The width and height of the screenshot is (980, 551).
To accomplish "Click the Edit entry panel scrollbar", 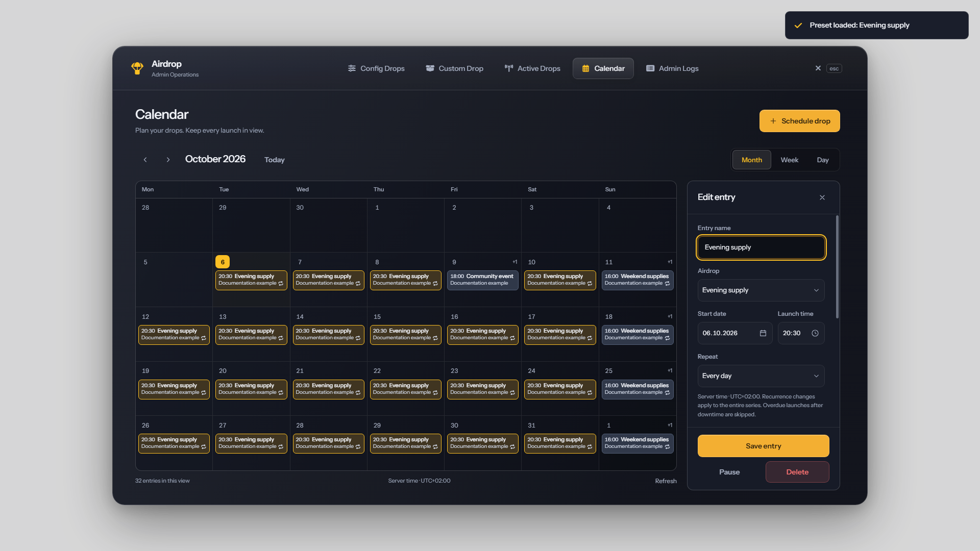I will coord(837,267).
